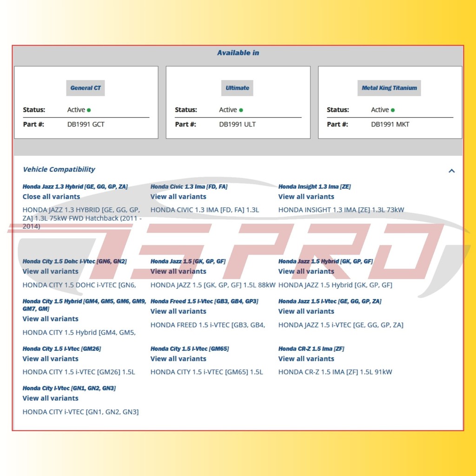Click the General CT product label

click(86, 88)
